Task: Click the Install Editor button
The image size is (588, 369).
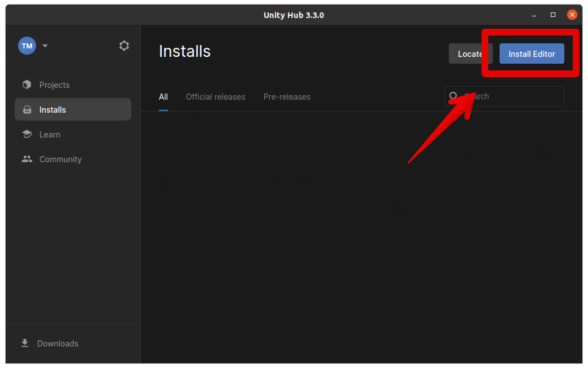Action: (x=532, y=54)
